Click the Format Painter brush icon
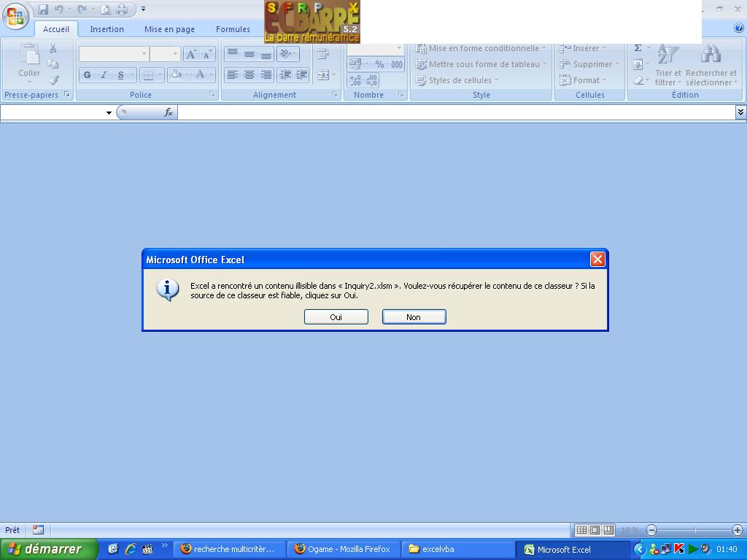 pos(53,80)
